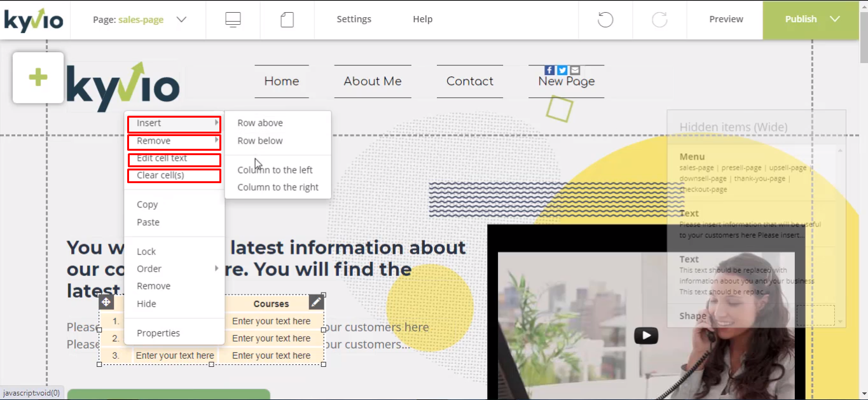The height and width of the screenshot is (400, 868).
Task: Open Help in the top bar
Action: click(423, 19)
